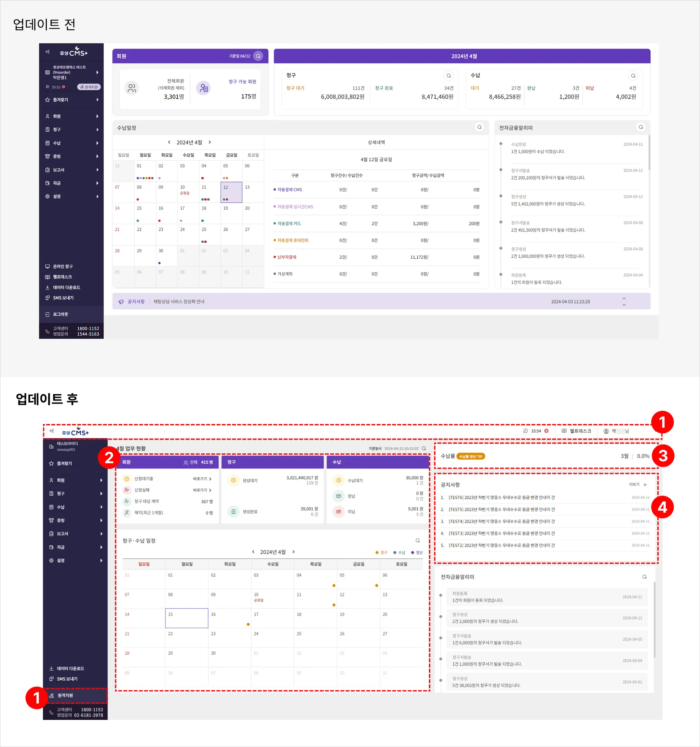
Task: Click refresh icon in 수납일정 header
Action: [x=479, y=127]
